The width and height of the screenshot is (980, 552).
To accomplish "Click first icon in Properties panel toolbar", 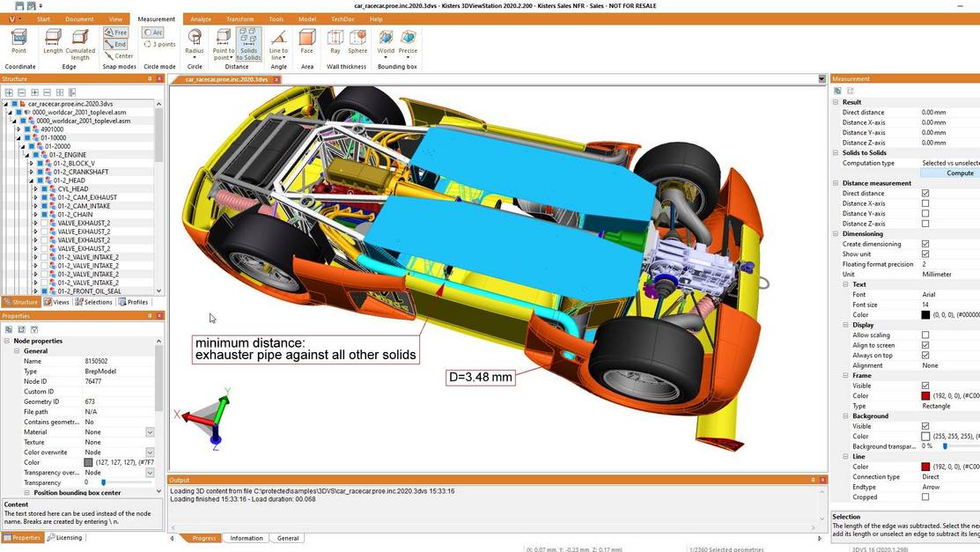I will point(9,329).
